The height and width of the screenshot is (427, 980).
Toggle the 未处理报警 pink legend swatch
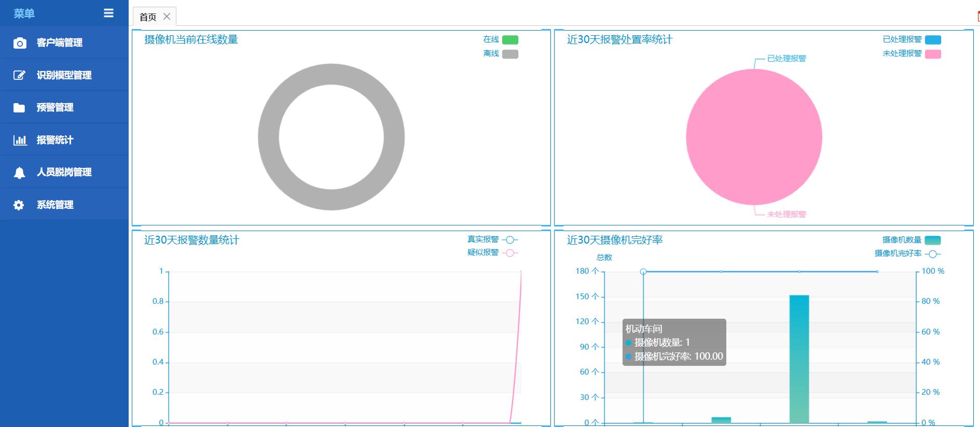coord(933,54)
